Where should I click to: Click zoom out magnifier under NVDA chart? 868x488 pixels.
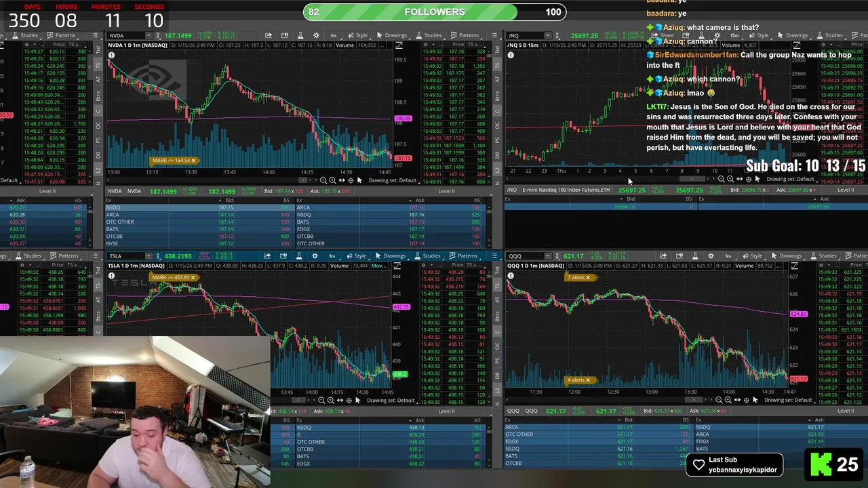coord(323,180)
